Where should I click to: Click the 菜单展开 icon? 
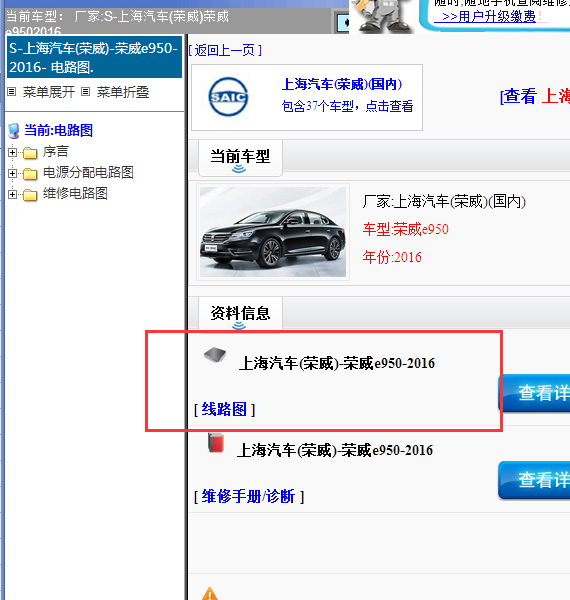pyautogui.click(x=12, y=92)
